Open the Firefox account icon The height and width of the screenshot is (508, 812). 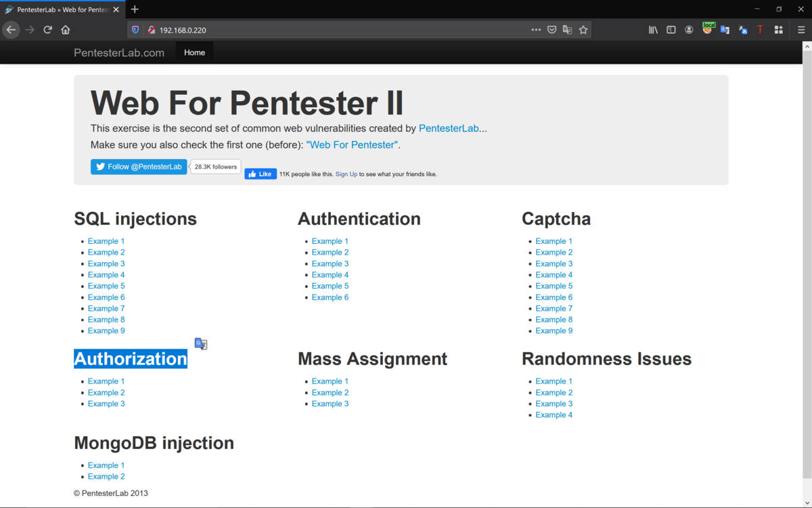[689, 30]
